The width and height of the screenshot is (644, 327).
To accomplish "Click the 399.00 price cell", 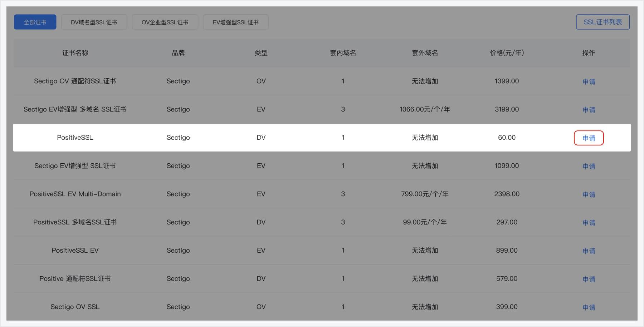I will [507, 307].
